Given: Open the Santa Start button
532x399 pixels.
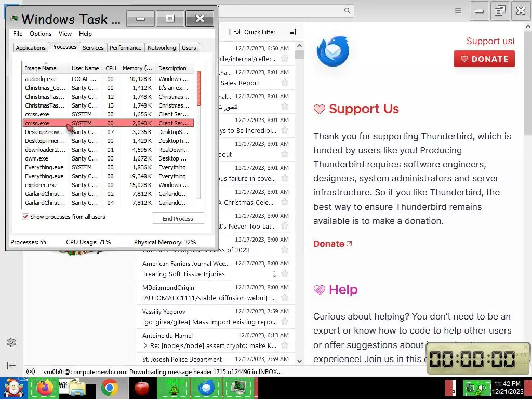Looking at the screenshot, I should coord(14,388).
